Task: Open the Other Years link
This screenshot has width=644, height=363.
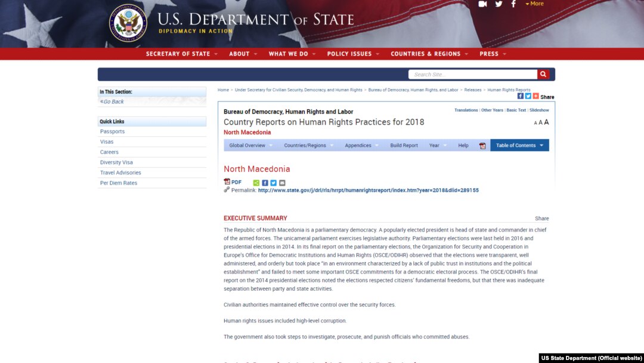Action: (x=492, y=110)
